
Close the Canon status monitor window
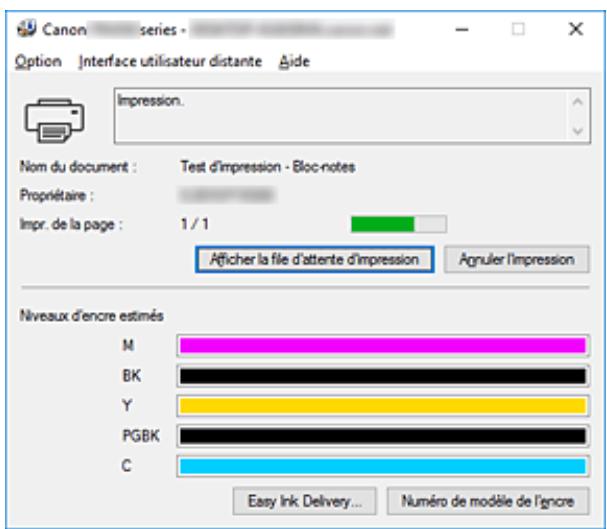(576, 29)
